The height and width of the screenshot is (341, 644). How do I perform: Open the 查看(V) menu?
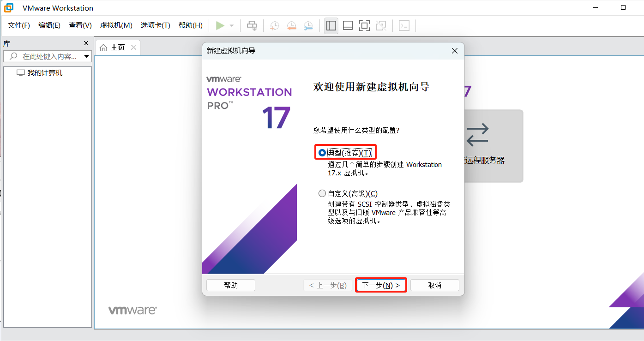(80, 25)
